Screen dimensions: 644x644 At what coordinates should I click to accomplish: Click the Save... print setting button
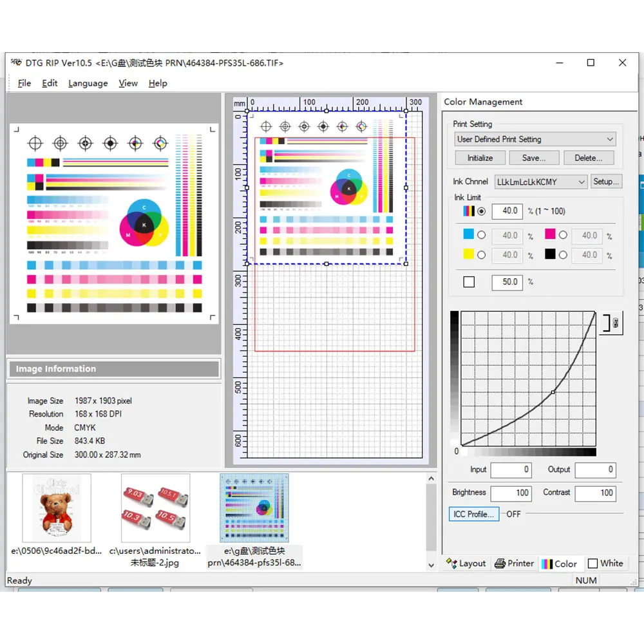(x=534, y=158)
